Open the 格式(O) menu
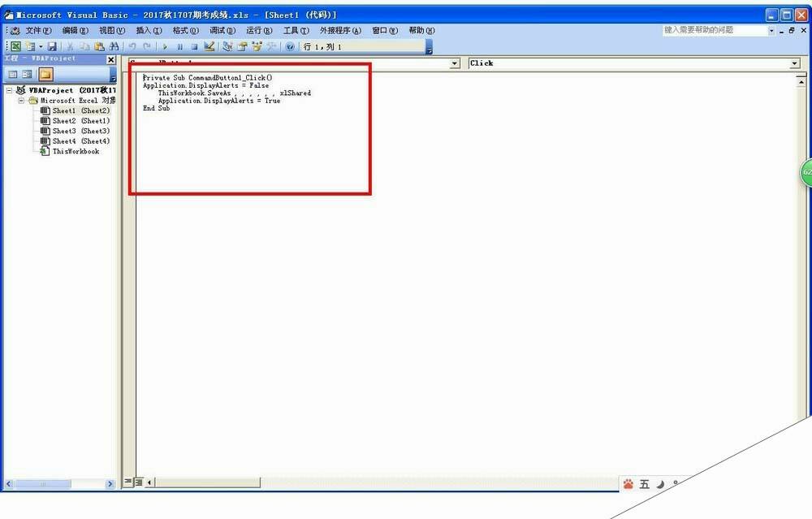The image size is (812, 519). click(185, 31)
